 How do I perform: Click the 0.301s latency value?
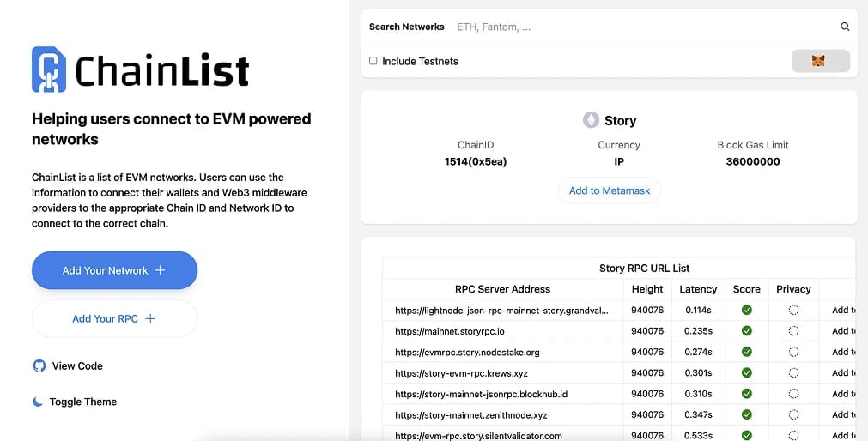coord(699,373)
